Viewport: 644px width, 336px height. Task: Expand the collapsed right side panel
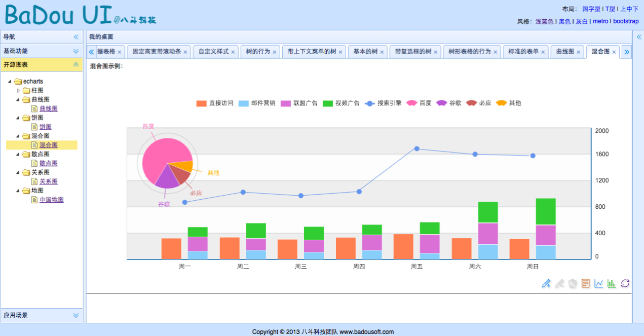pos(639,37)
